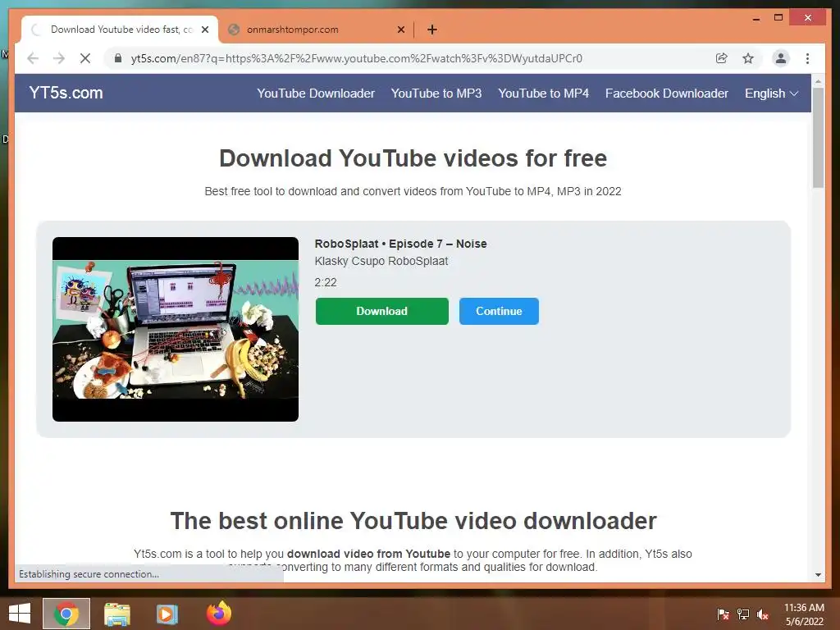The width and height of the screenshot is (840, 630).
Task: Minimize the Chrome window
Action: click(756, 18)
